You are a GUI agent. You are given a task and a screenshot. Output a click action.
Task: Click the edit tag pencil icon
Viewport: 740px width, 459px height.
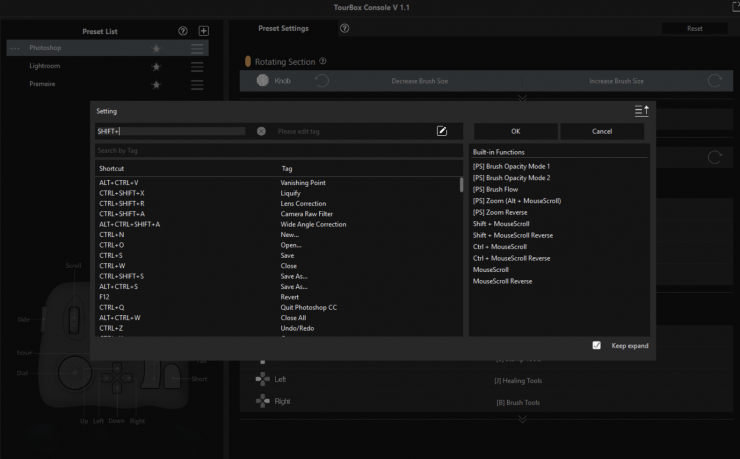click(x=442, y=131)
